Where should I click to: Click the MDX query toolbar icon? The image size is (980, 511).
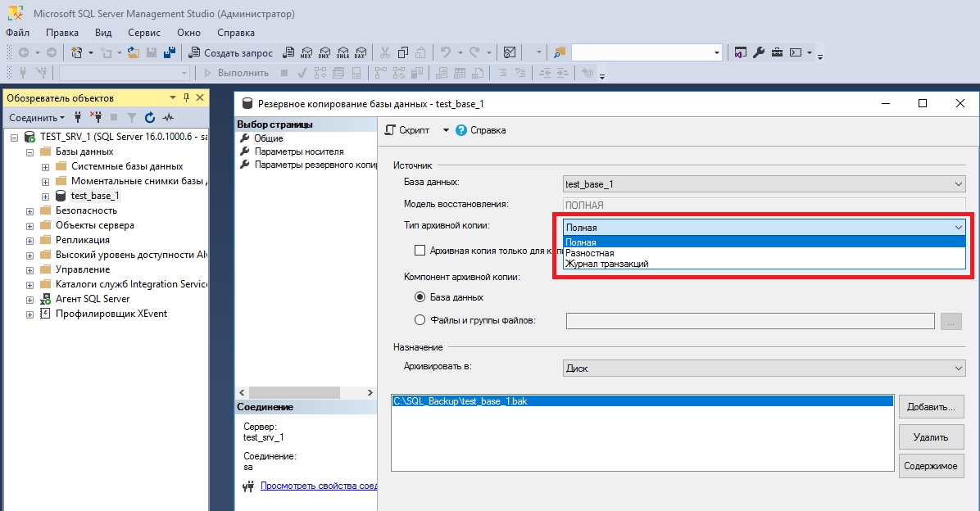306,52
